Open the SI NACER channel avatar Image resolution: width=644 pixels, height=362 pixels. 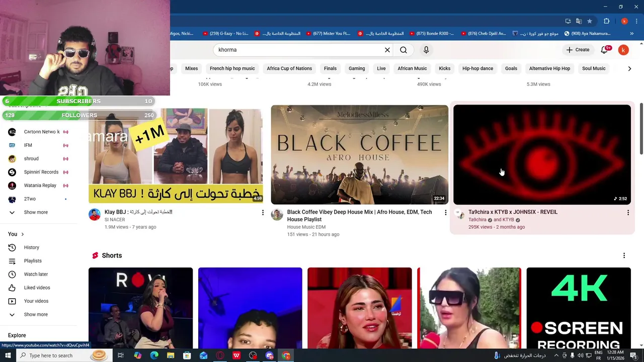tap(95, 215)
